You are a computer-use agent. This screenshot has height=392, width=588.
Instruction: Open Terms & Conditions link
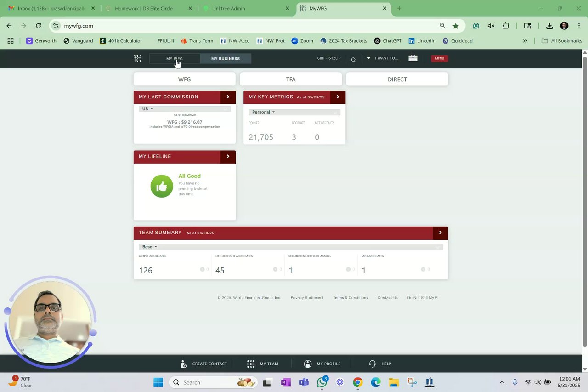tap(351, 298)
